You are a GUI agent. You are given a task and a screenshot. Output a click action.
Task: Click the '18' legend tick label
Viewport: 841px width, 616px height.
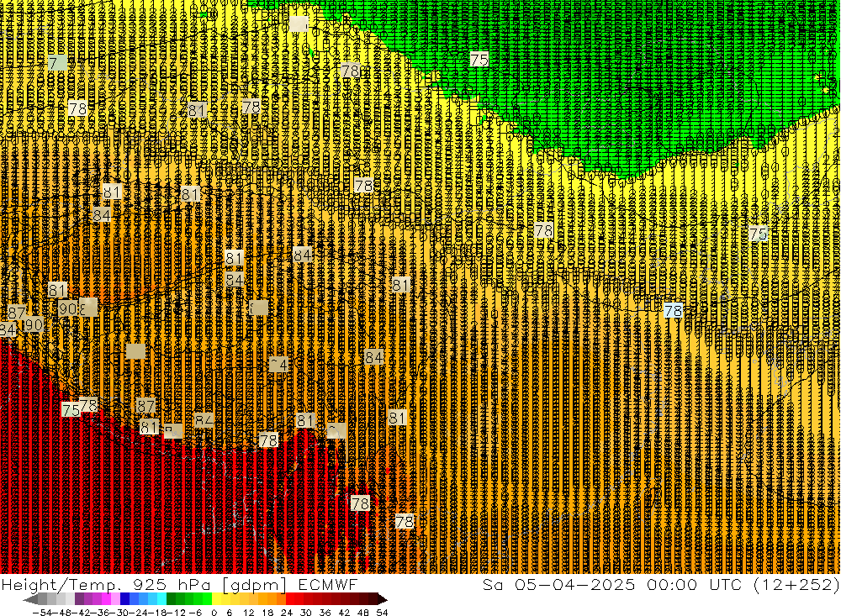(x=267, y=613)
